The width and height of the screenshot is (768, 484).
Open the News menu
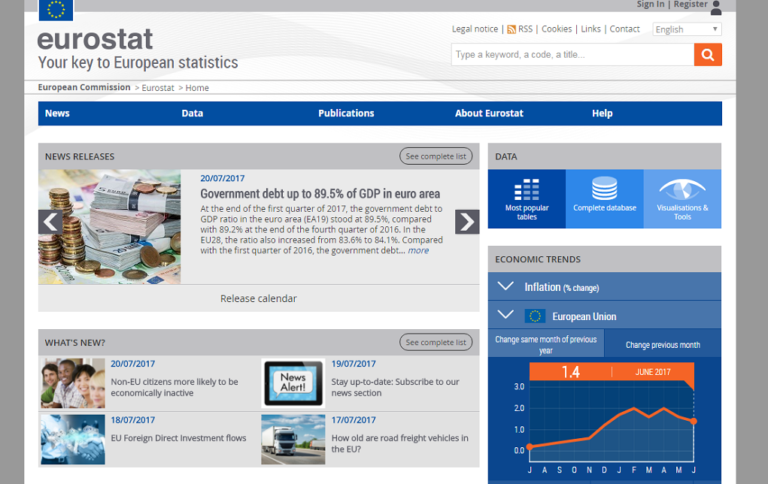click(x=57, y=113)
